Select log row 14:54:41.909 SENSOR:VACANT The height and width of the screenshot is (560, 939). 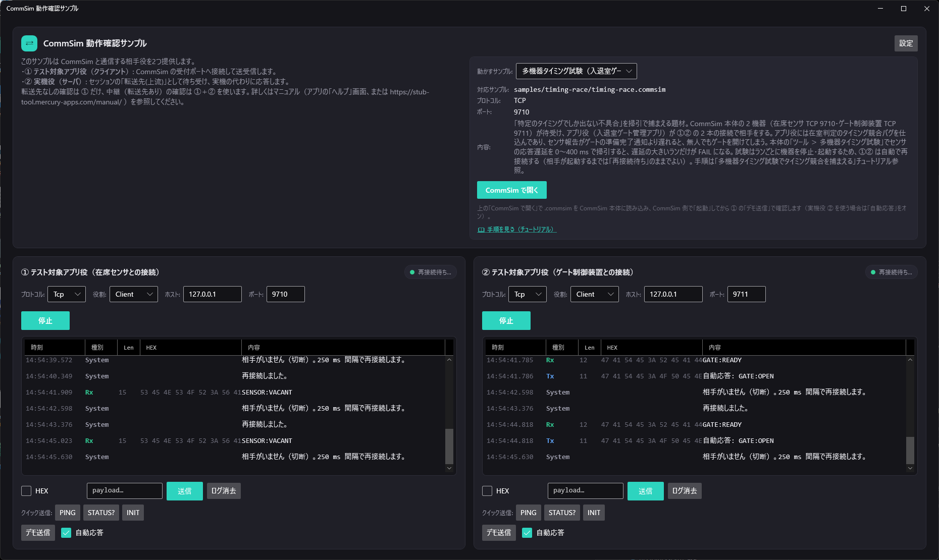tap(235, 393)
